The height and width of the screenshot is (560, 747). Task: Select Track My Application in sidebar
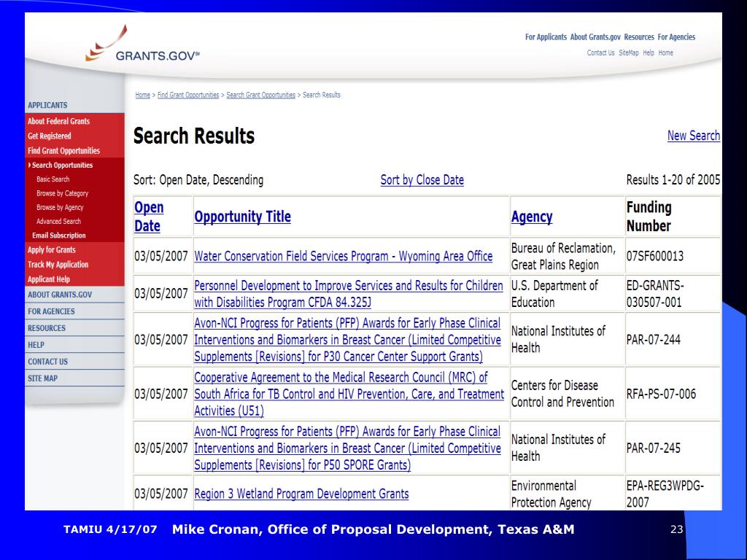pyautogui.click(x=58, y=265)
